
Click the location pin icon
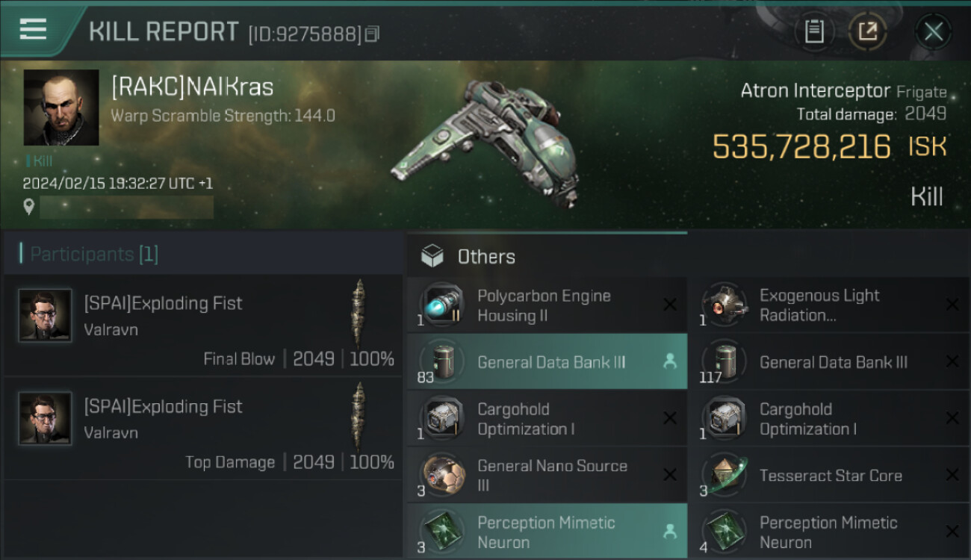pyautogui.click(x=29, y=207)
